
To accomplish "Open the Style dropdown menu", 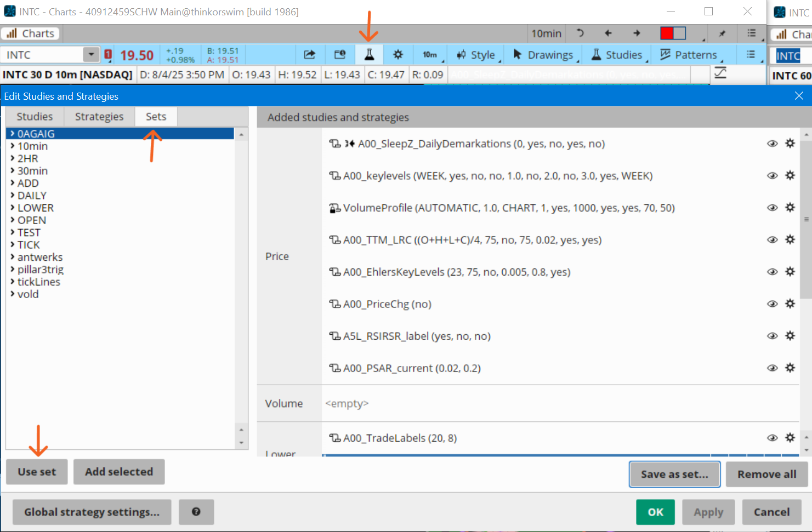I will click(x=479, y=55).
